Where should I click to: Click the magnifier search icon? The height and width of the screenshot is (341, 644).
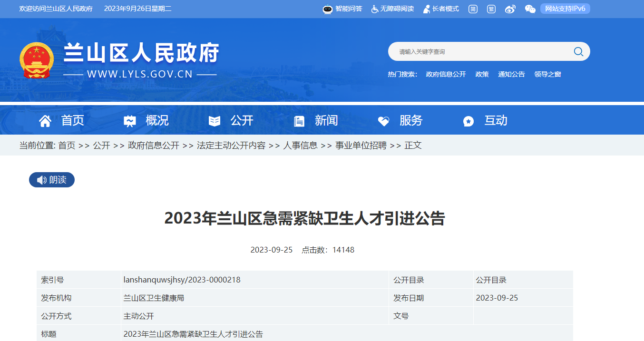pos(578,51)
